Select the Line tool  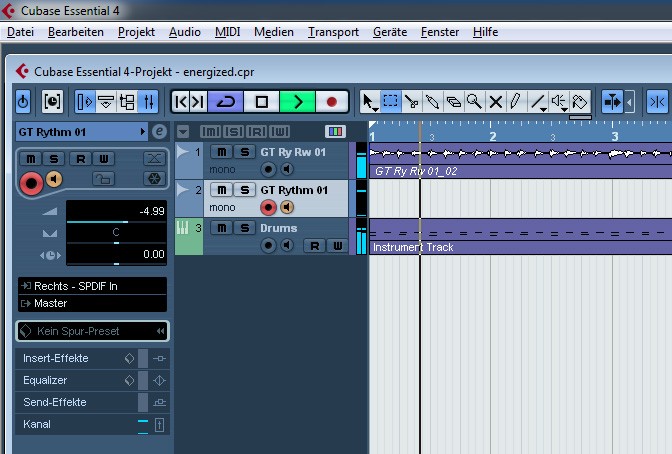537,102
